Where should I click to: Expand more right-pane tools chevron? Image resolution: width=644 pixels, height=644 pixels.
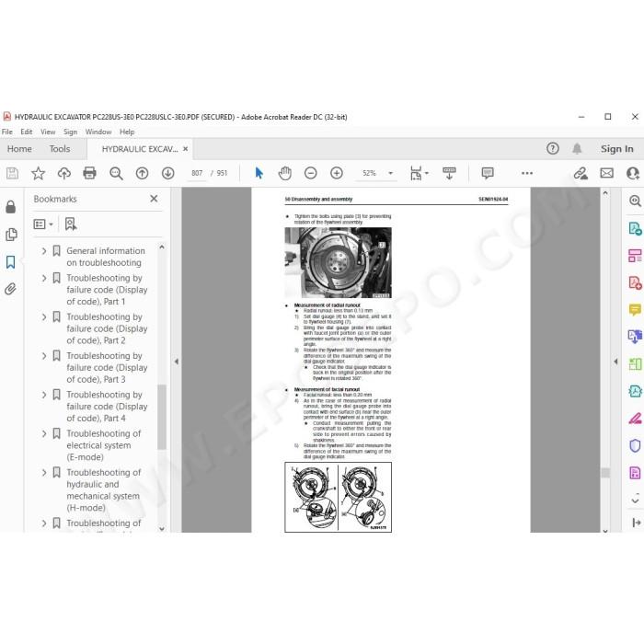tap(635, 500)
